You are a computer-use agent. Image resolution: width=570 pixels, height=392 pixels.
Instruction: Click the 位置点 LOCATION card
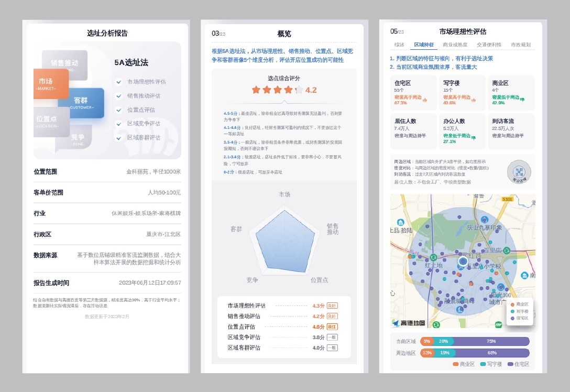pos(51,122)
